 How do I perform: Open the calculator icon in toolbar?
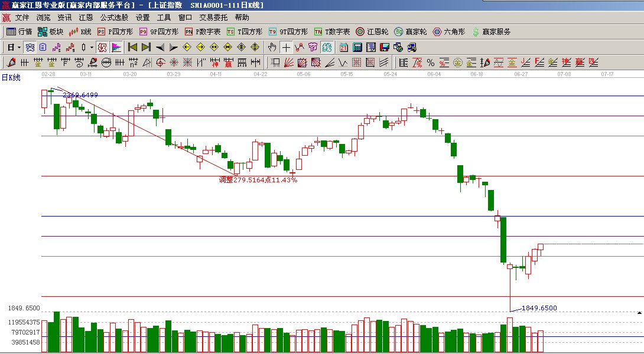click(357, 47)
